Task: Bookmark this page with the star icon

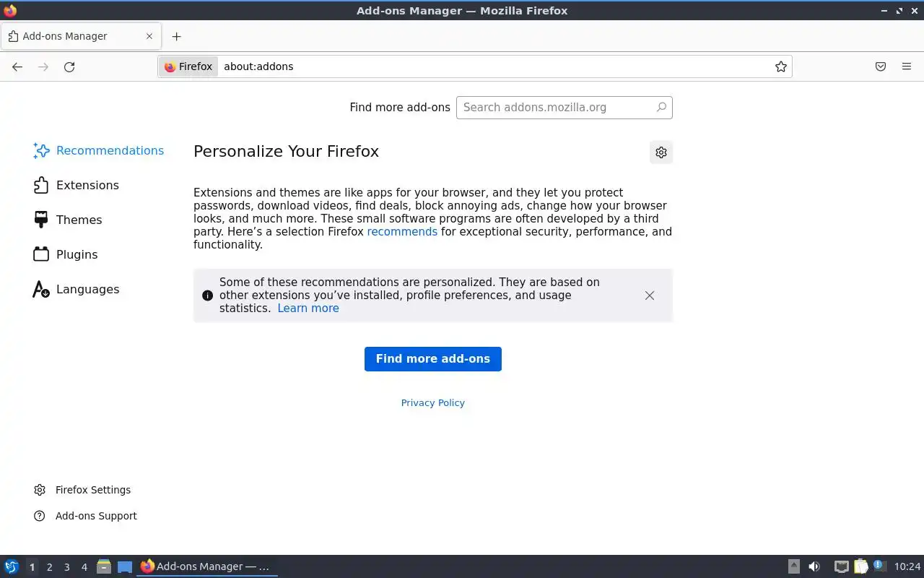Action: [x=781, y=66]
